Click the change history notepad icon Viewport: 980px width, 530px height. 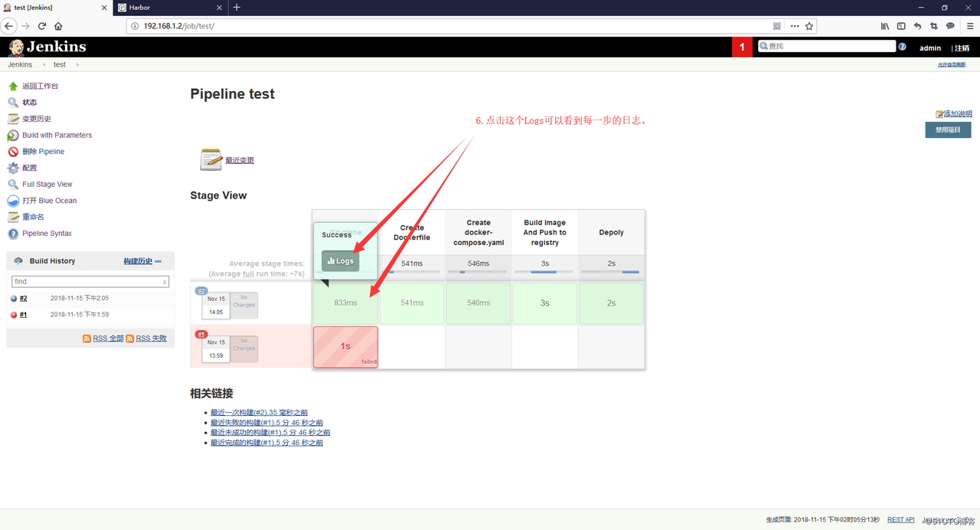tap(13, 119)
